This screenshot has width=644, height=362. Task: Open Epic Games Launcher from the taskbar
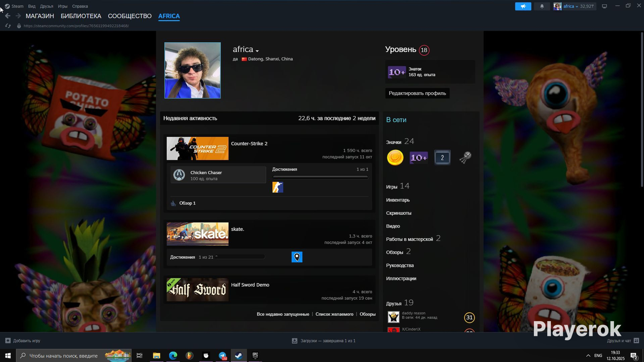pyautogui.click(x=255, y=355)
